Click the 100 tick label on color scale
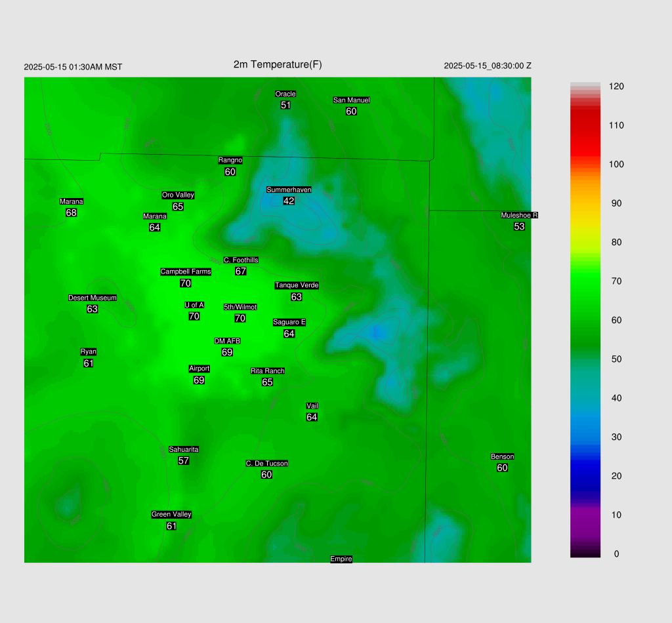This screenshot has width=672, height=623. tap(616, 165)
